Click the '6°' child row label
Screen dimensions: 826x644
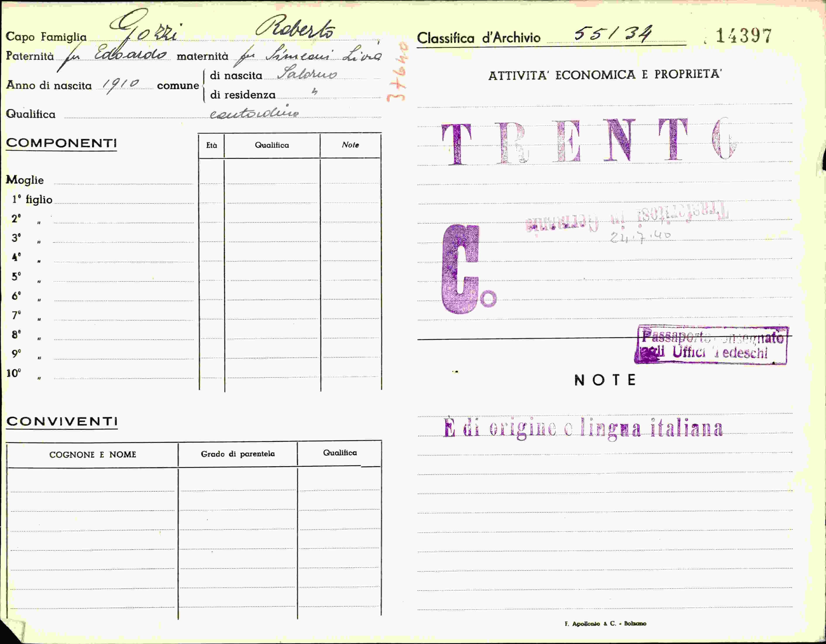pyautogui.click(x=16, y=296)
